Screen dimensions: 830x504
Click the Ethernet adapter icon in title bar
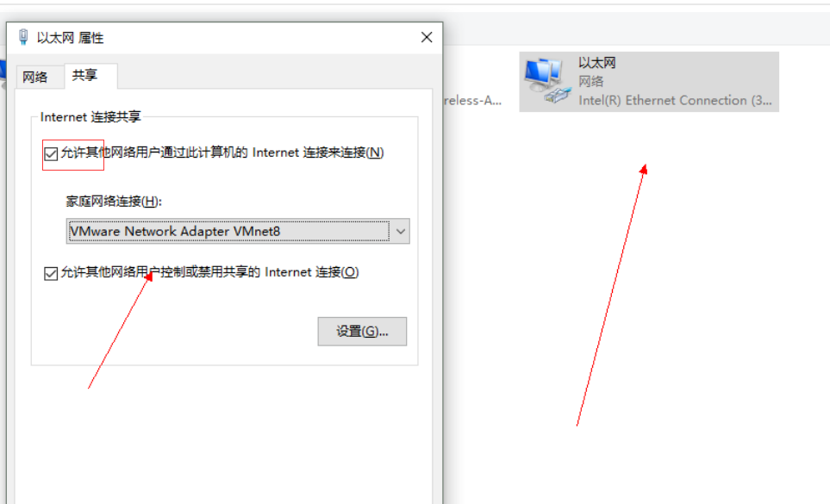[23, 38]
